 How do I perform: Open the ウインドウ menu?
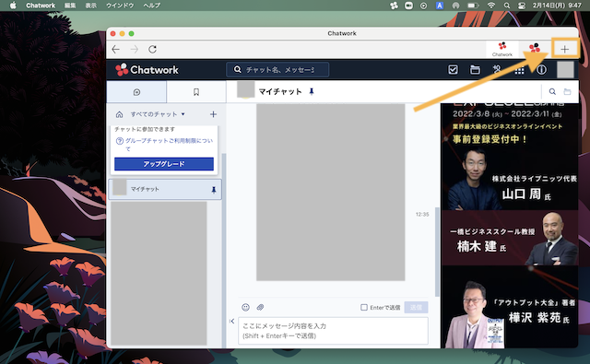[x=120, y=6]
